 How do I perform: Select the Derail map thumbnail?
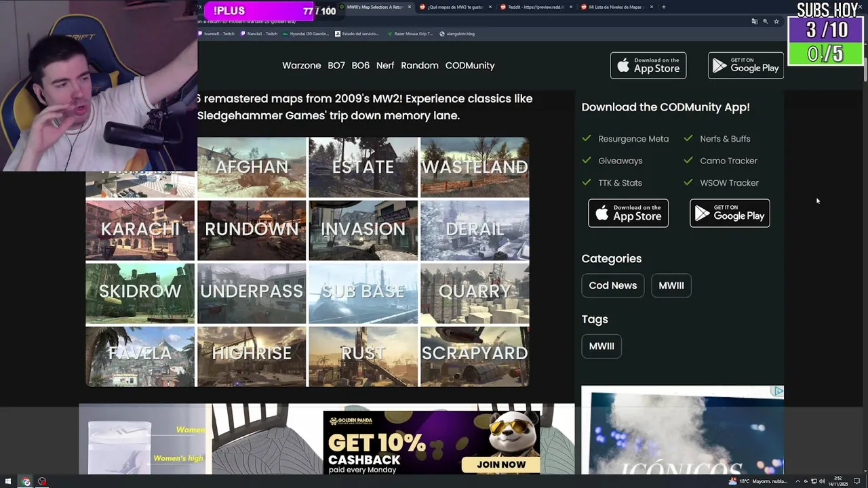point(474,230)
